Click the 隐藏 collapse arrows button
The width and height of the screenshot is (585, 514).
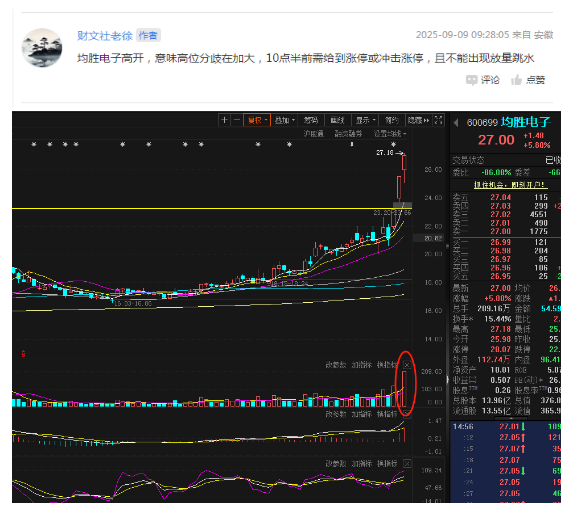pos(419,120)
